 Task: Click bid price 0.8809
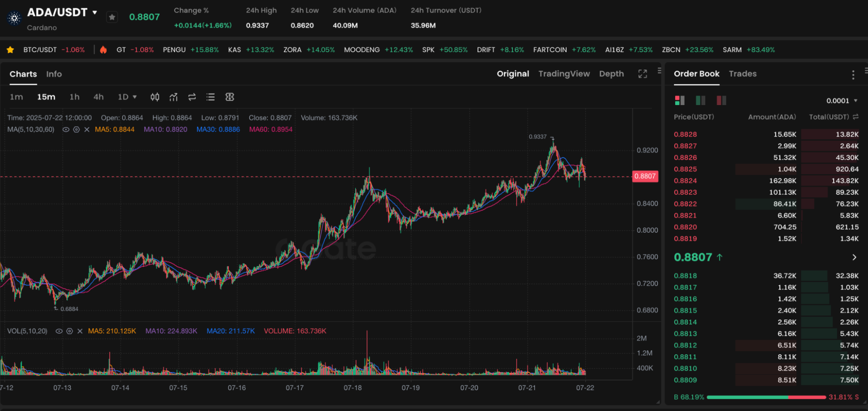[685, 380]
